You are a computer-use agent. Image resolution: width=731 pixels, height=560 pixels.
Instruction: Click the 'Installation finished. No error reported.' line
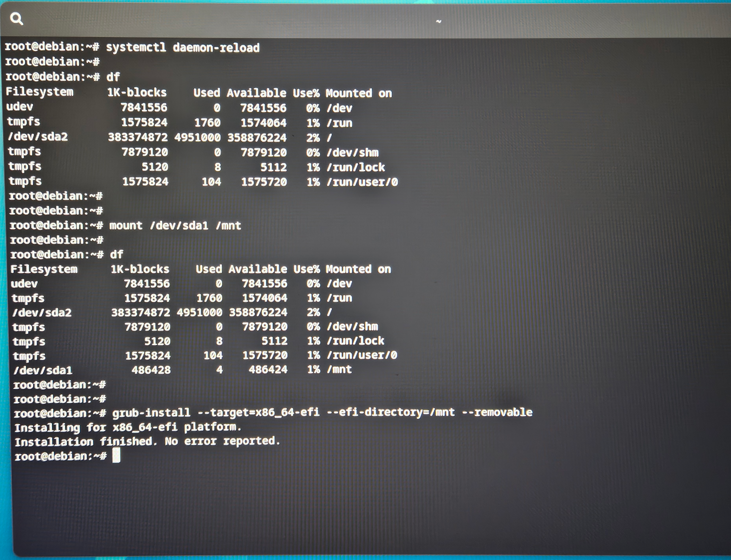[x=147, y=441]
